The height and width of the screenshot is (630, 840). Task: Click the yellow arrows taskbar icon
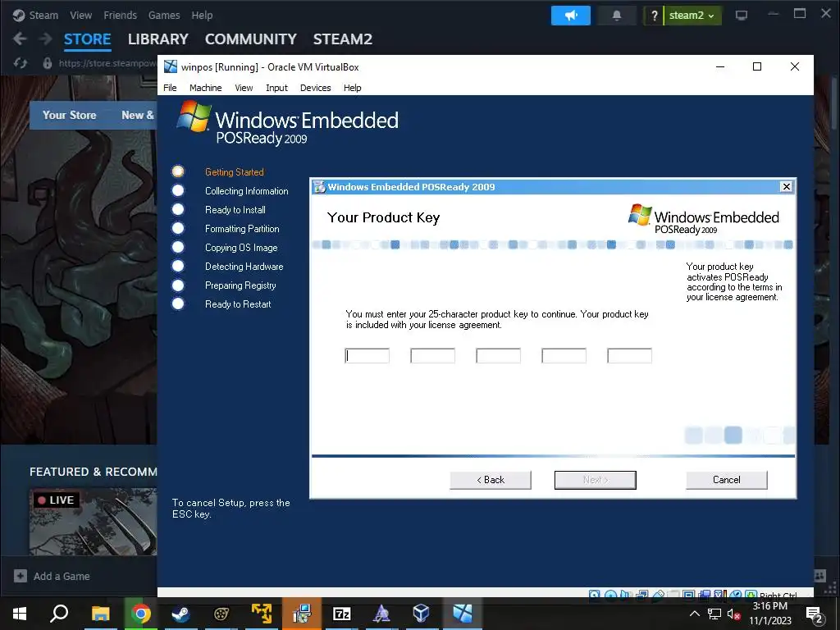click(x=262, y=614)
